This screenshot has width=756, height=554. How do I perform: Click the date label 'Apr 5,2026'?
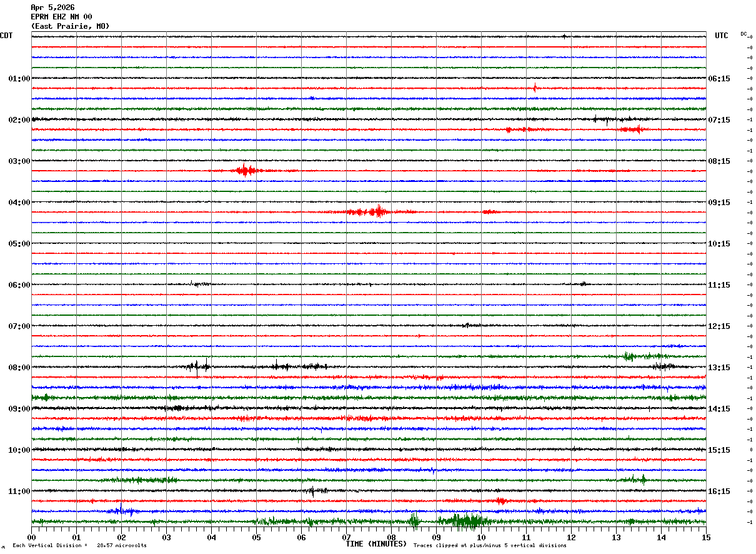pos(52,8)
